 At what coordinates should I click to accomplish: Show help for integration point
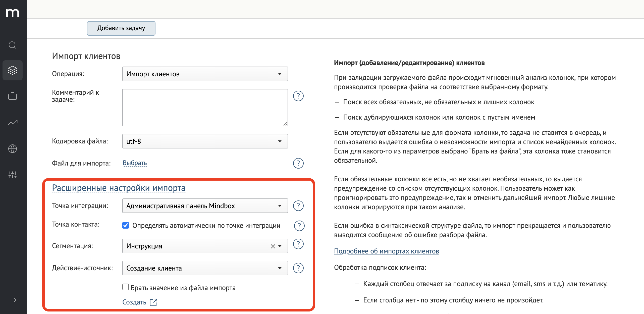click(x=298, y=206)
